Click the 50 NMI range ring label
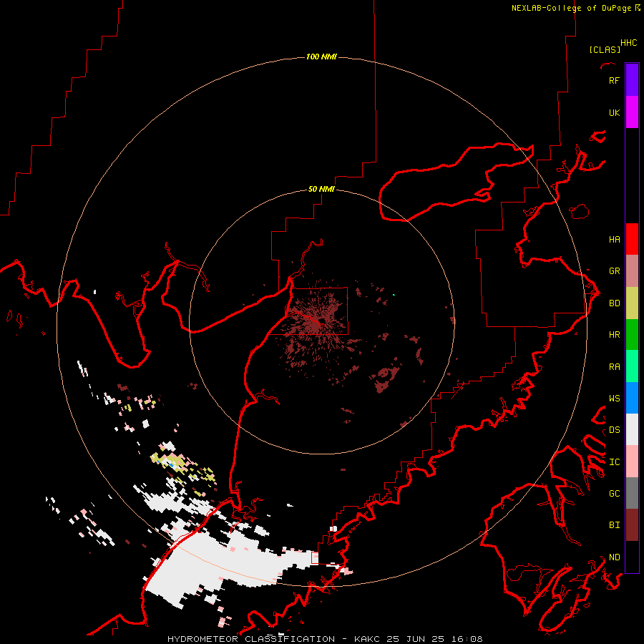 click(321, 190)
